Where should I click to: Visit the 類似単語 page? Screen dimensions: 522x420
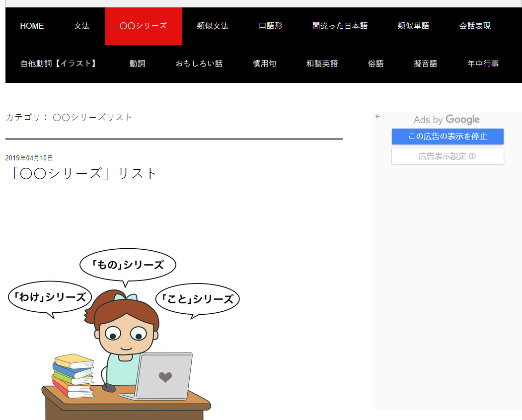coord(413,26)
